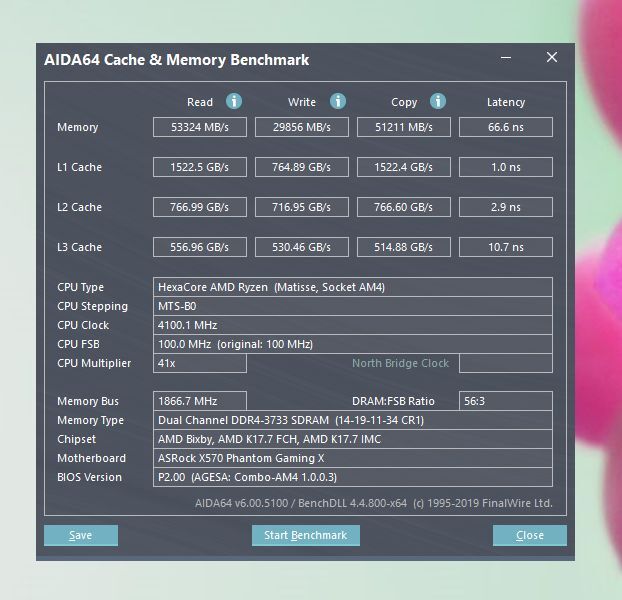Click the AIDA64 v6.00.5100 version text
Screen dimensions: 622x600
[x=374, y=503]
